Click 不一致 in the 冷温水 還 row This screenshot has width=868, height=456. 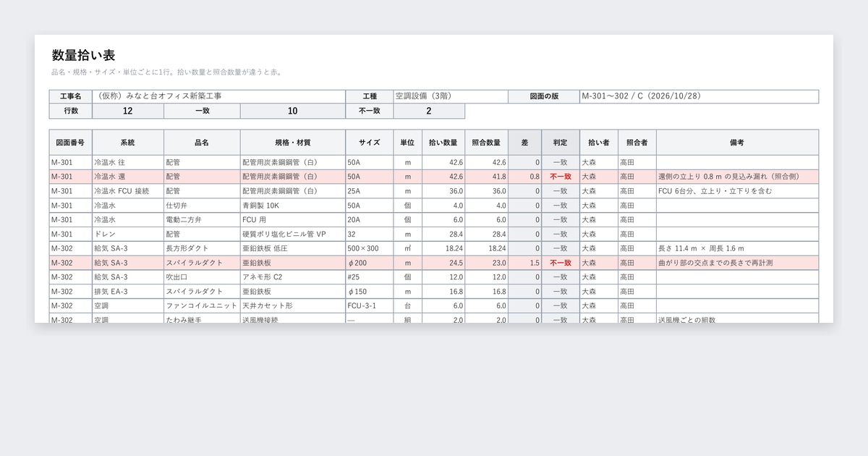click(x=561, y=177)
